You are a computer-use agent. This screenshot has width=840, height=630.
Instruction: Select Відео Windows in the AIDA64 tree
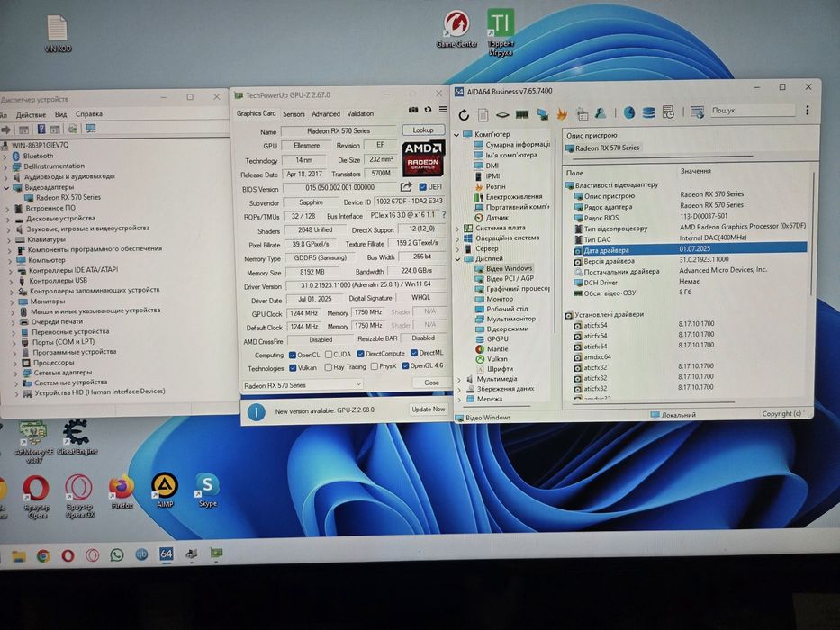point(509,268)
